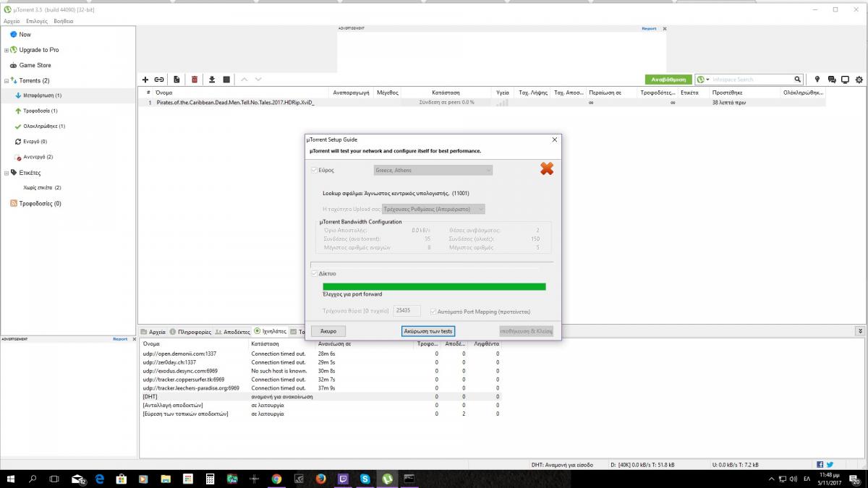
Task: Remove torrent with red trash icon
Action: pyautogui.click(x=195, y=80)
